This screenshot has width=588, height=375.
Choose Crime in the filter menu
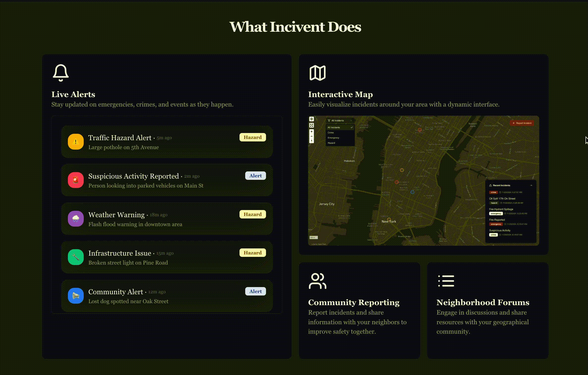(x=331, y=133)
